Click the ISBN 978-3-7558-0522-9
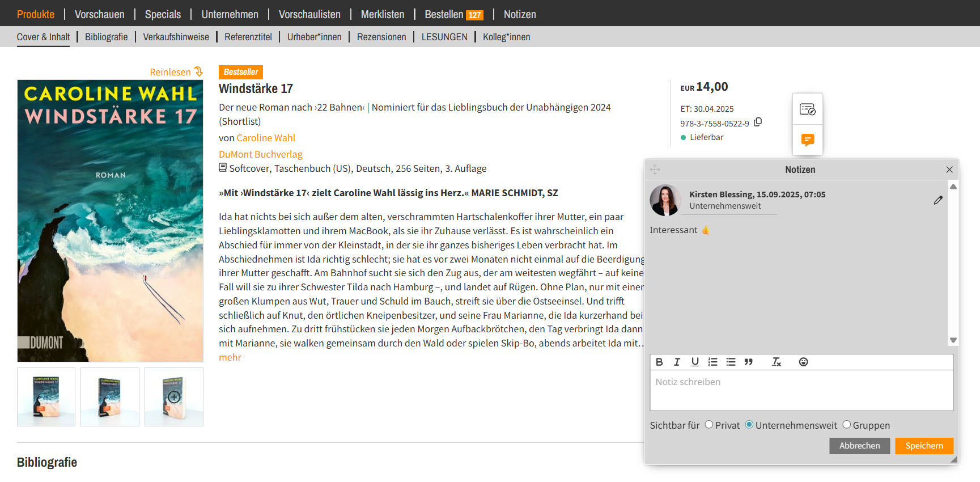This screenshot has width=980, height=482. coord(715,124)
